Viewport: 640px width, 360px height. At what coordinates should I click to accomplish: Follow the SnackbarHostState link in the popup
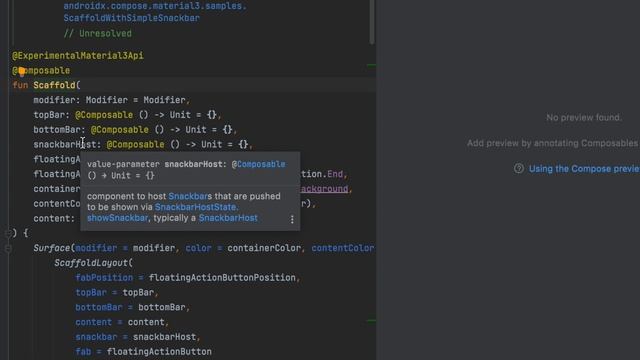coord(196,207)
